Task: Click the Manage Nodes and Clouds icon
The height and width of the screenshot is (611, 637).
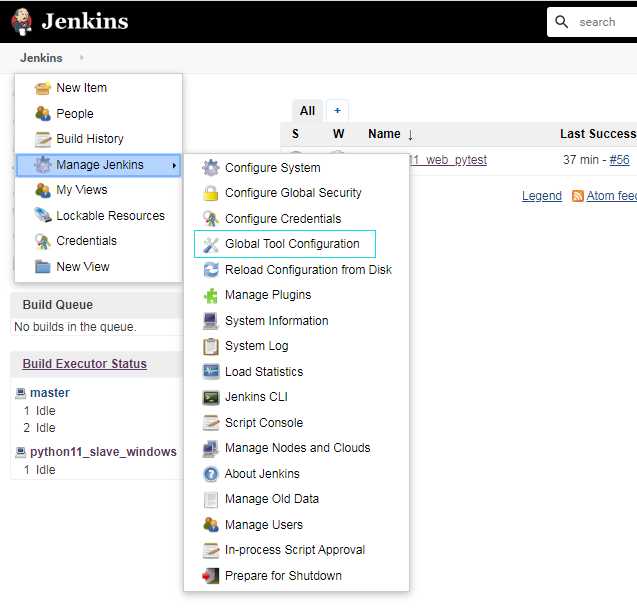Action: pyautogui.click(x=211, y=448)
